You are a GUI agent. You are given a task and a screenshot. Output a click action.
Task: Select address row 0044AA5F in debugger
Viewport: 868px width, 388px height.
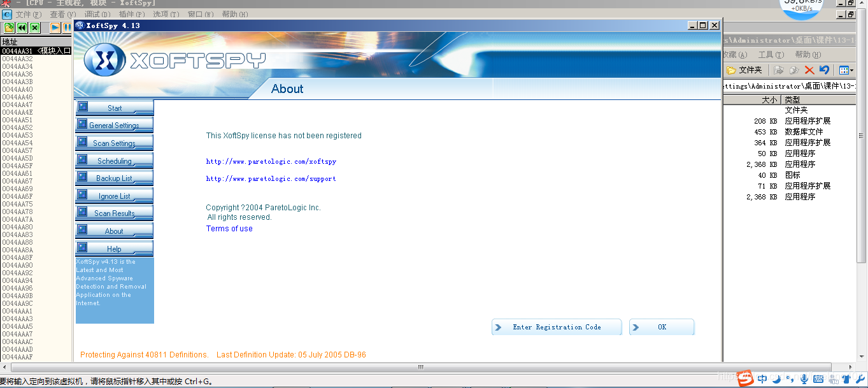(36, 166)
